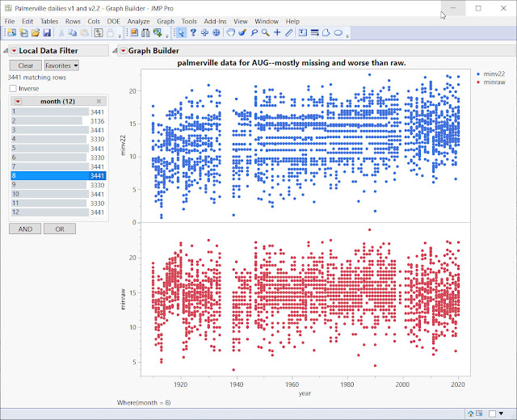
Task: Open the Add-Ins menu
Action: tap(215, 22)
